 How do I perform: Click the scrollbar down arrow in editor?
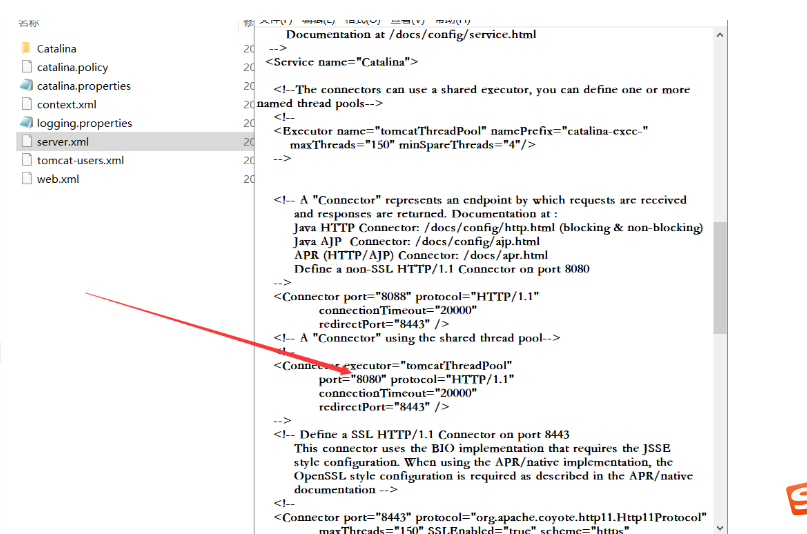[x=720, y=528]
